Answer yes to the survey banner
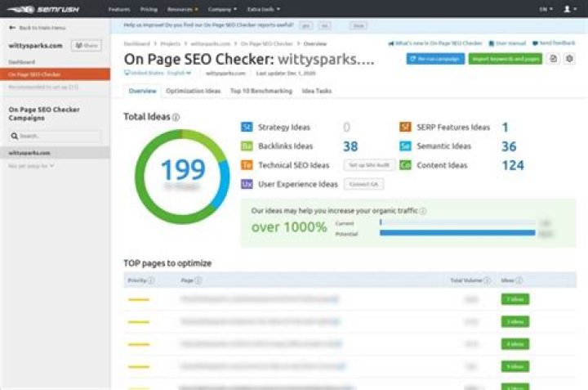Image resolution: width=588 pixels, height=390 pixels. point(306,25)
